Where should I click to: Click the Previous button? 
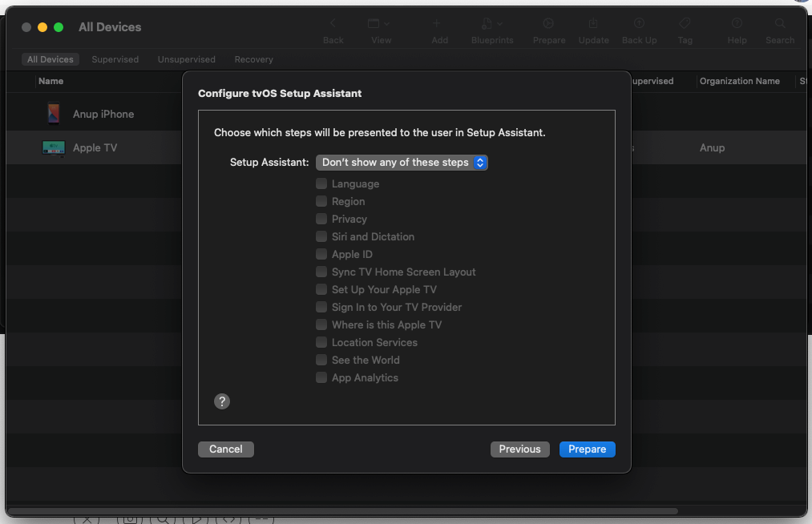(520, 449)
